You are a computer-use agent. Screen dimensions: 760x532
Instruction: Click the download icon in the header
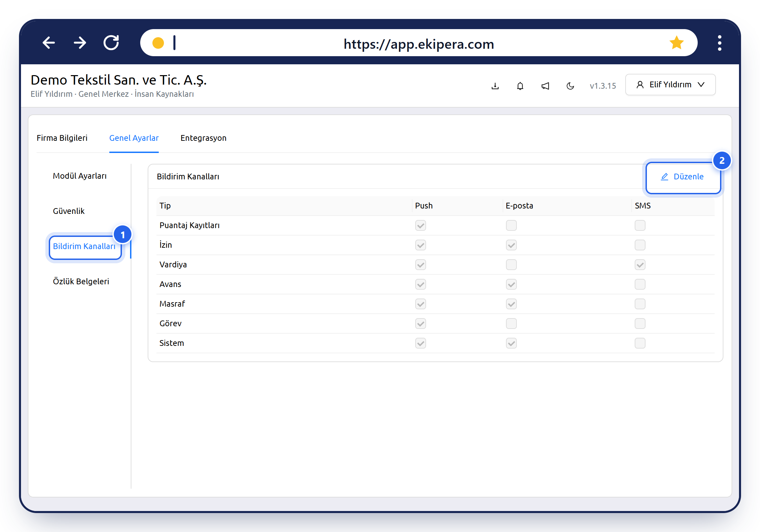pyautogui.click(x=495, y=86)
